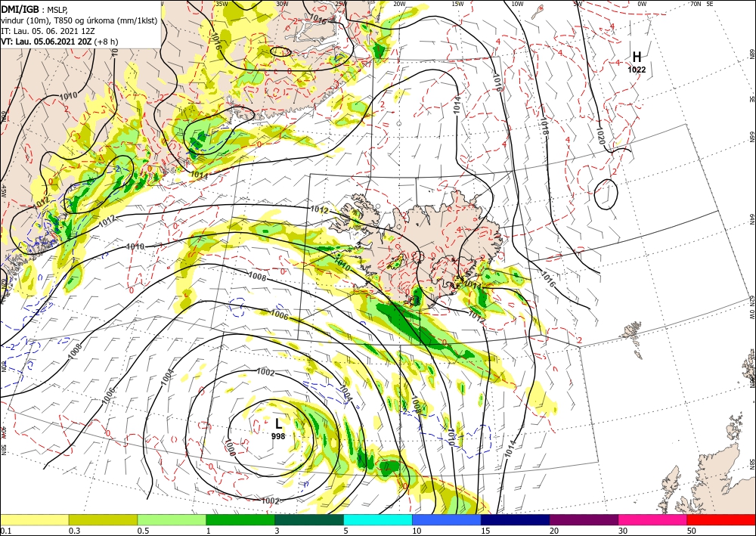The height and width of the screenshot is (536, 756).
Task: Click the '30W' longitude label at top
Action: click(282, 3)
